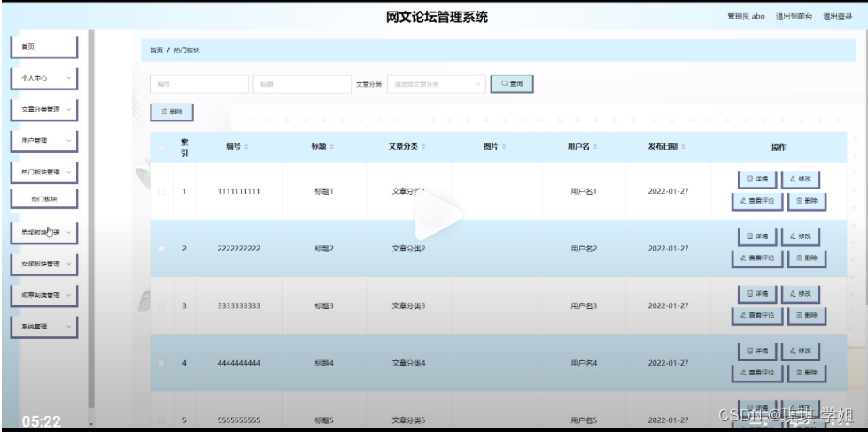Delete row 4444444444
Screen dimensions: 868x432
point(807,373)
